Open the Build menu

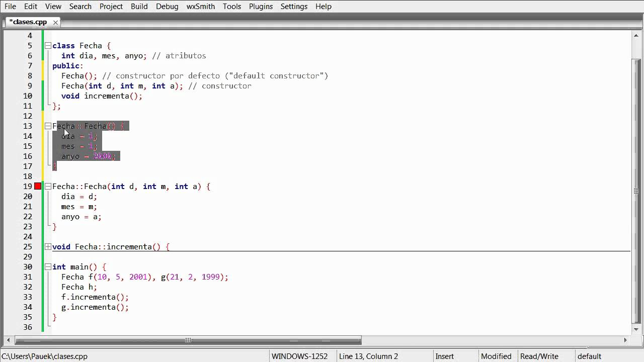(139, 7)
